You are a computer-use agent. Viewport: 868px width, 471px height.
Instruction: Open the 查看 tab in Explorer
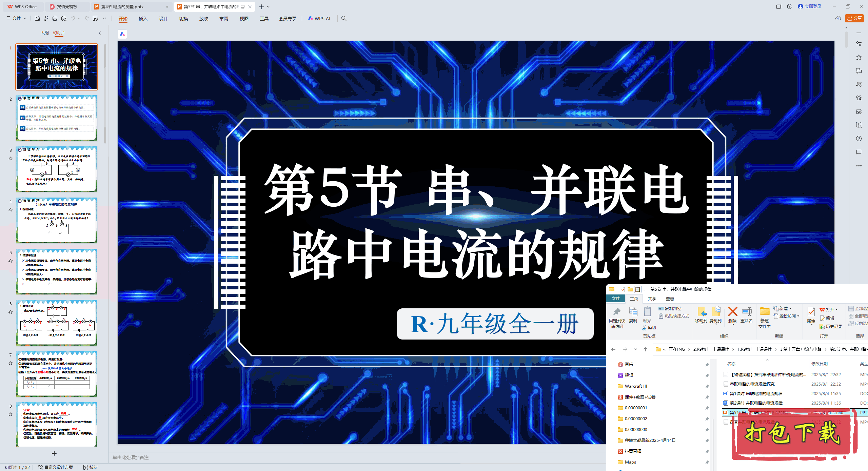coord(670,299)
